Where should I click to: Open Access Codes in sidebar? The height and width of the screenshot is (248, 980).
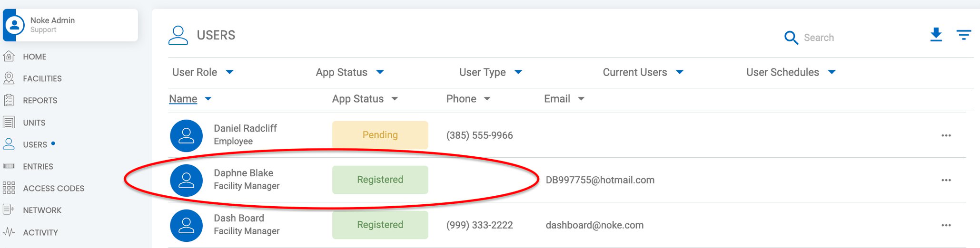(x=53, y=188)
